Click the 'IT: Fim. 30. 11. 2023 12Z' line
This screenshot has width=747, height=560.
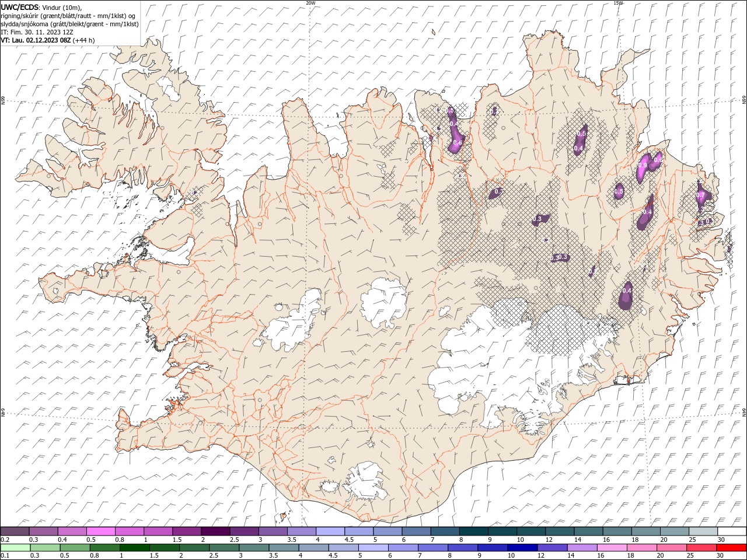(37, 32)
